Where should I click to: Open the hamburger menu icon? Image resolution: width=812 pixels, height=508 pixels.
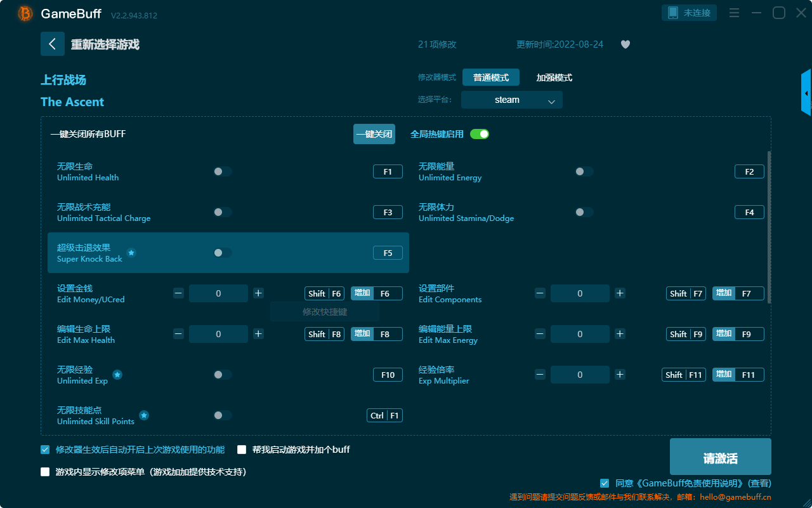[734, 13]
